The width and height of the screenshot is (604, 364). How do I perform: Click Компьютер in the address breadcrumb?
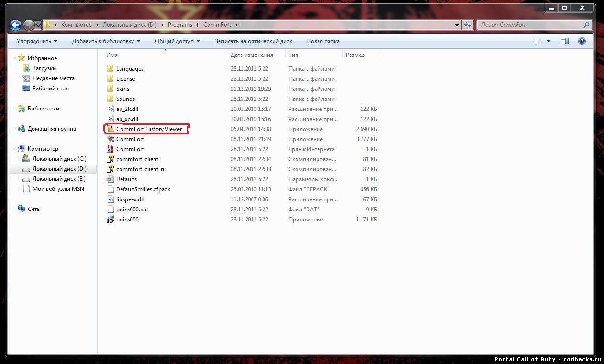(x=76, y=25)
